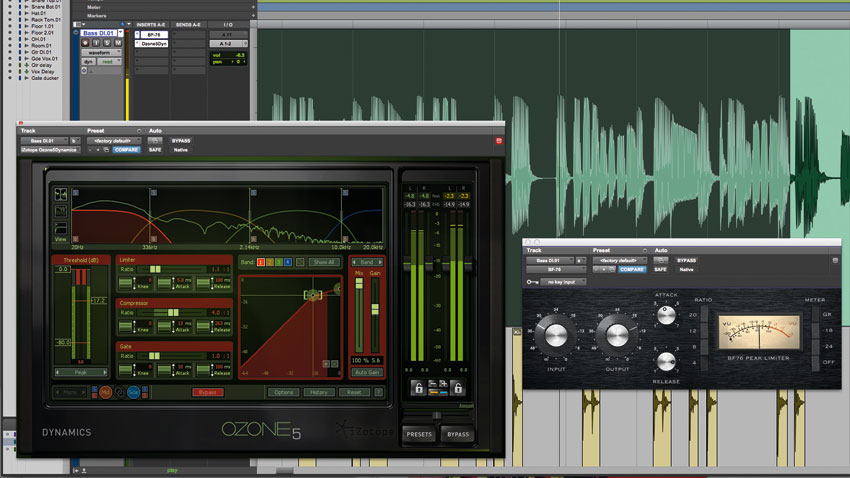Select band 3 in the Ozone Band selector
This screenshot has height=478, width=850.
279,262
